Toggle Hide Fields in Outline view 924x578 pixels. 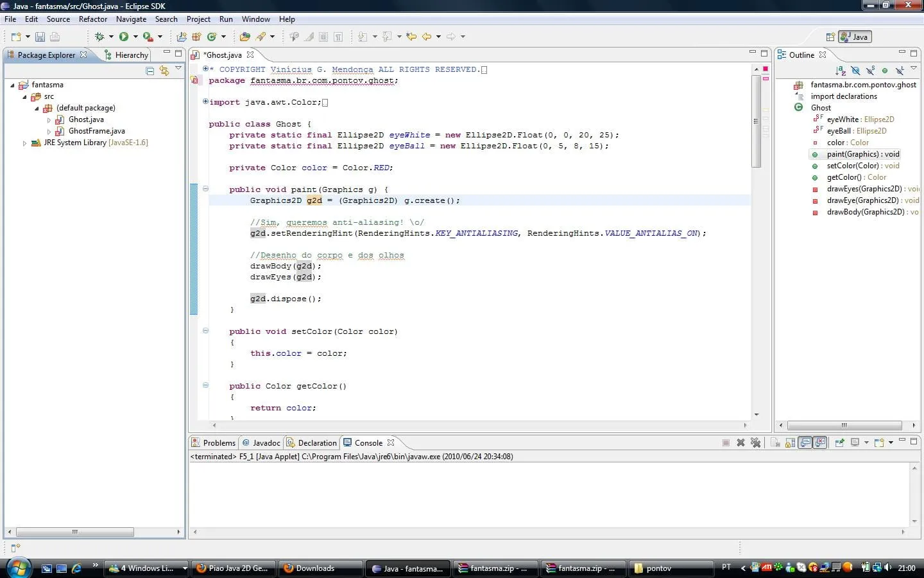tap(855, 71)
